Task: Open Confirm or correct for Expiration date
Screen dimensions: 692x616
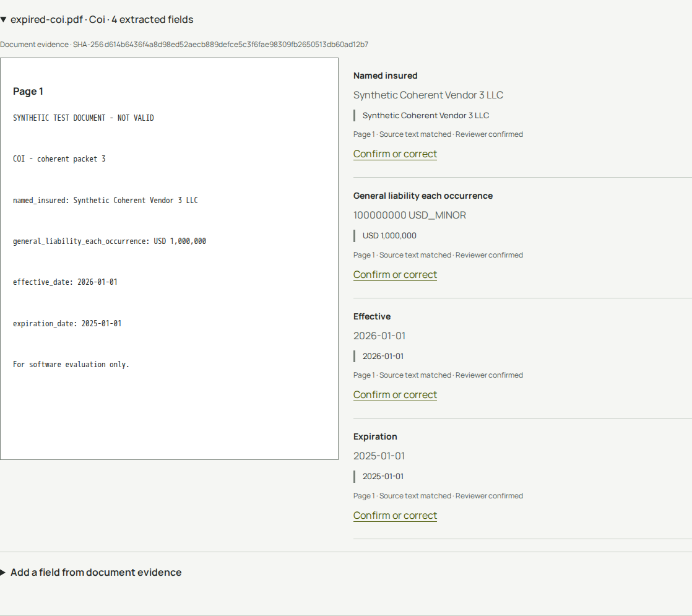Action: (x=395, y=515)
